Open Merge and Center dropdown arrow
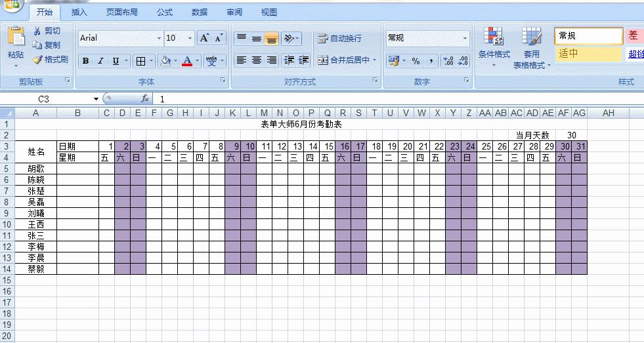Image resolution: width=644 pixels, height=343 pixels. [x=375, y=60]
